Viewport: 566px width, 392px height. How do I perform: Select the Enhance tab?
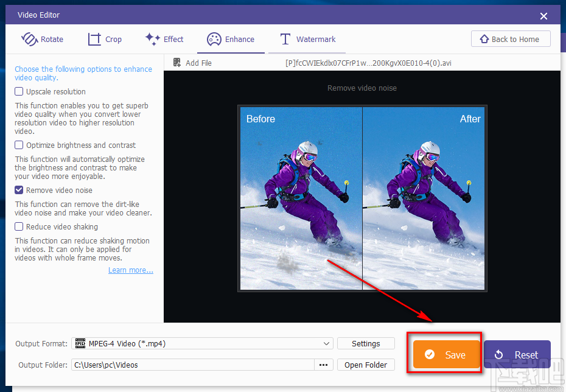coord(231,39)
